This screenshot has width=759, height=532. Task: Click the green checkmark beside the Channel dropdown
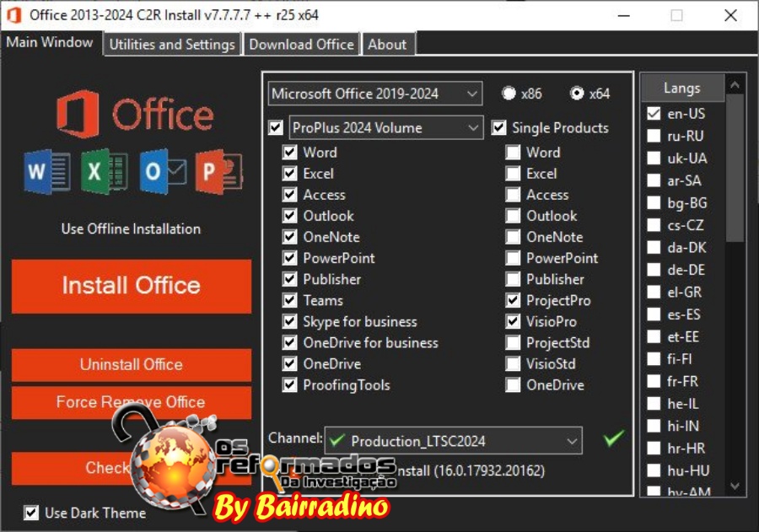(x=614, y=438)
